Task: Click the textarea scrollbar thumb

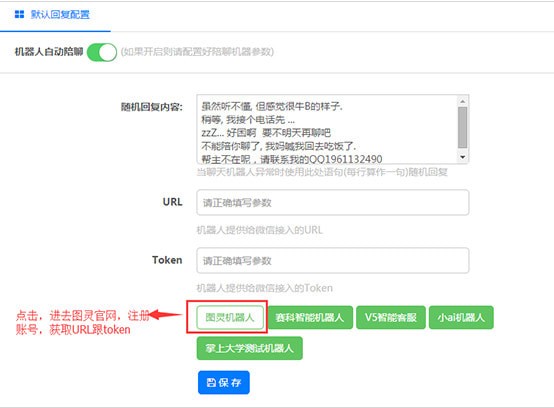Action: click(x=462, y=128)
